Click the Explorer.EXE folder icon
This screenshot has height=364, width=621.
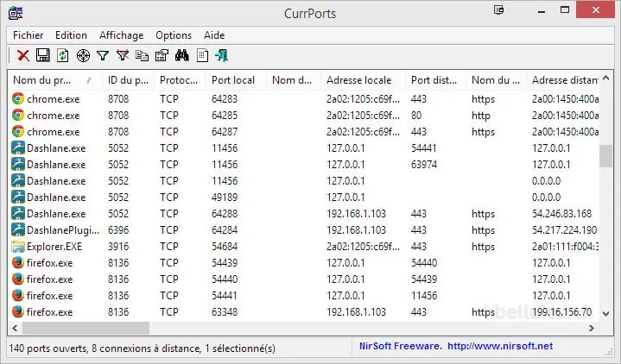tap(18, 246)
